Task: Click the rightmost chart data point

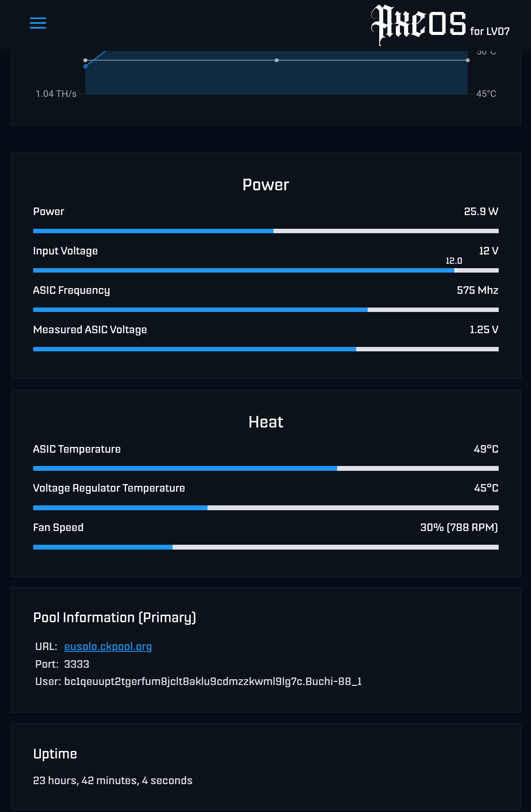Action: point(468,60)
